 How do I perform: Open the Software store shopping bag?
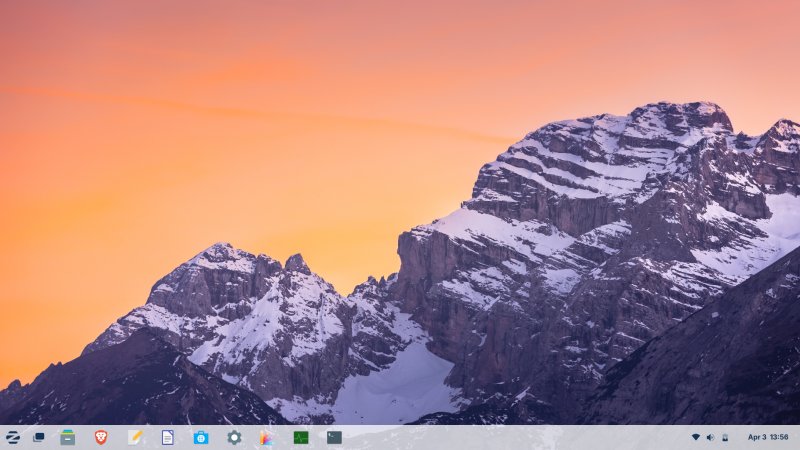point(201,437)
